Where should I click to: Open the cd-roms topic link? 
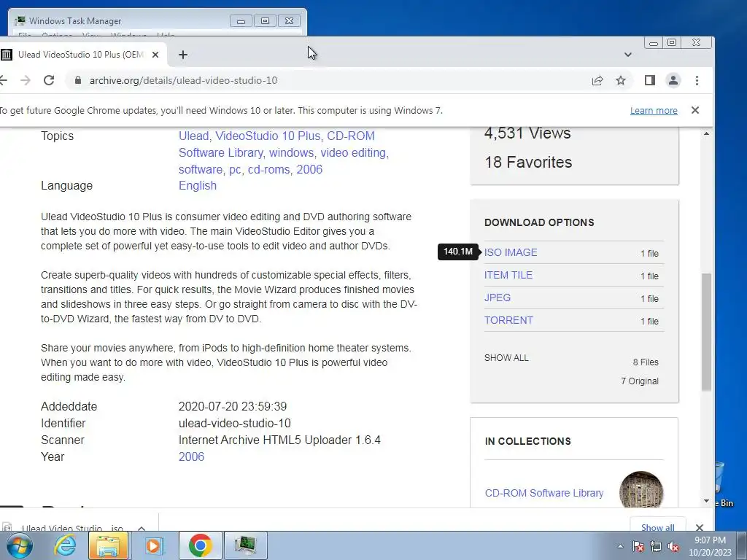268,169
